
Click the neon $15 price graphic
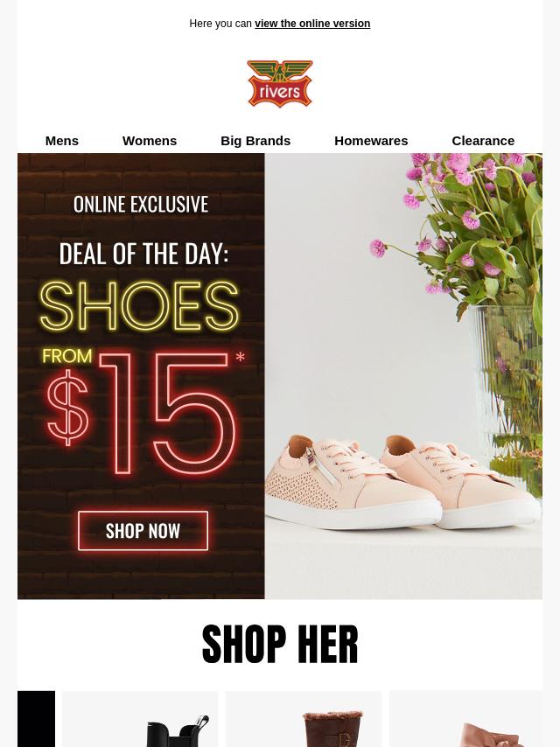(142, 413)
